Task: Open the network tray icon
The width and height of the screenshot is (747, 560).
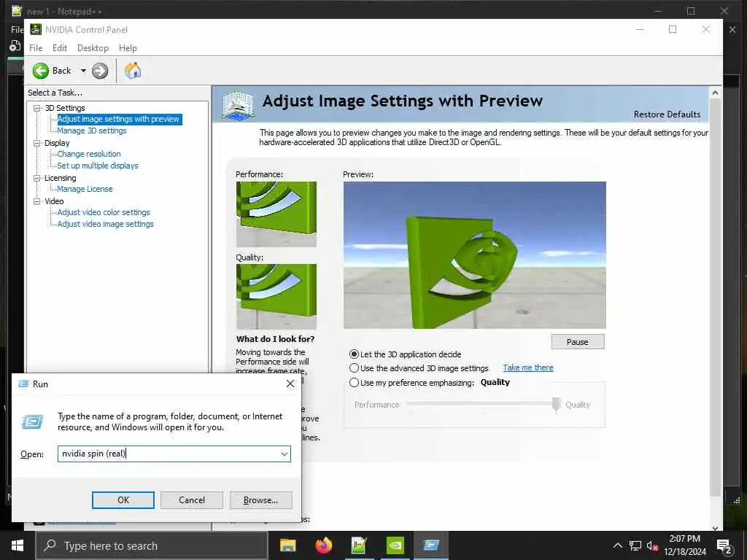Action: click(635, 545)
